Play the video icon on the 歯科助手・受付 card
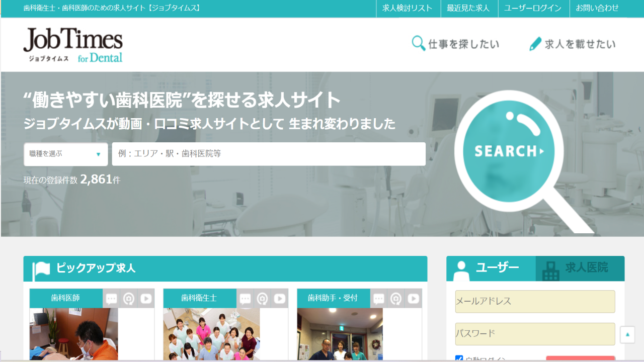The width and height of the screenshot is (644, 362). (414, 298)
